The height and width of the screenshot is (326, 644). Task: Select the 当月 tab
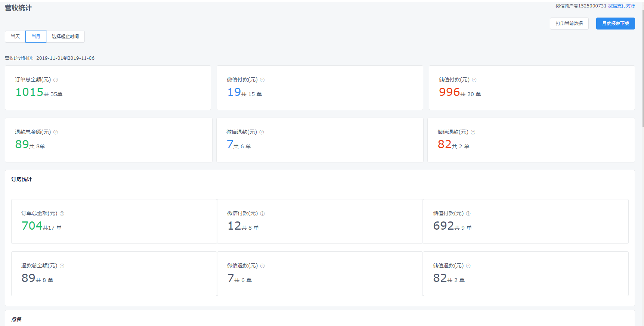(36, 37)
